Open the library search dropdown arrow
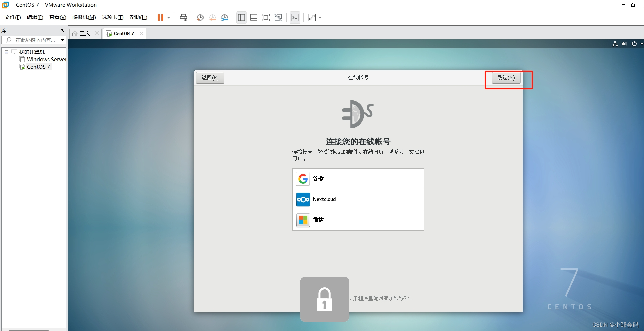The height and width of the screenshot is (331, 644). click(62, 40)
